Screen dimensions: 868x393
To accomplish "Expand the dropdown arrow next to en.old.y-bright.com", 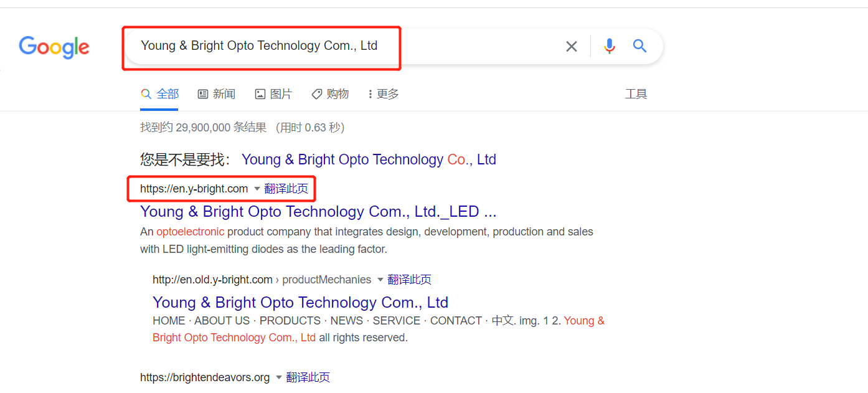I will point(380,280).
